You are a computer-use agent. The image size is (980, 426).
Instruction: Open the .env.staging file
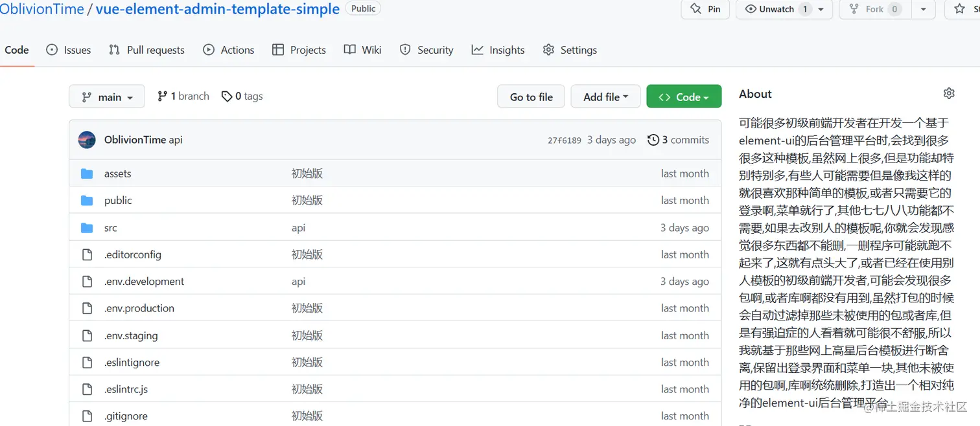(131, 335)
